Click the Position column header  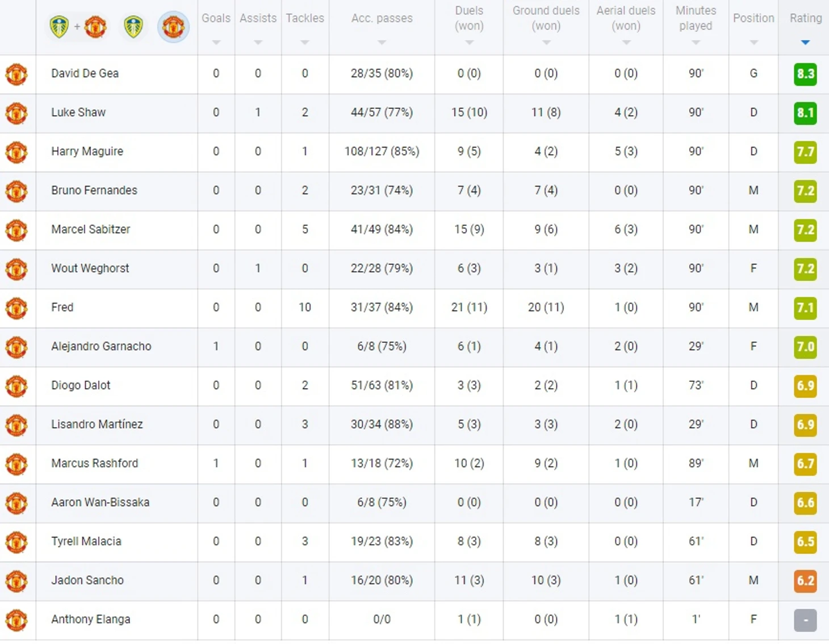coord(753,18)
